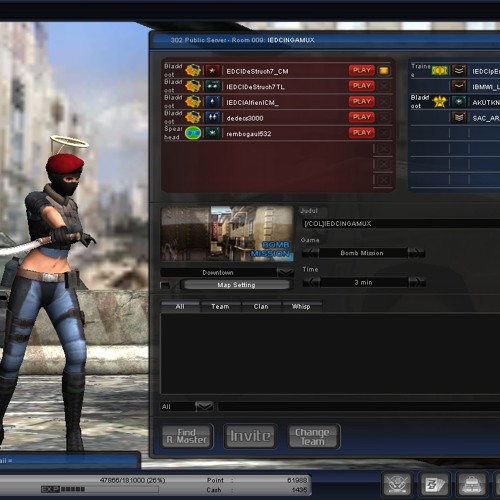
Task: Click the Bomb Mission game mode value
Action: tap(362, 253)
